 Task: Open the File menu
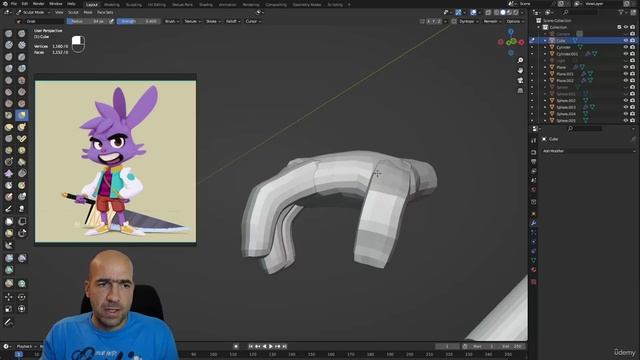point(14,4)
